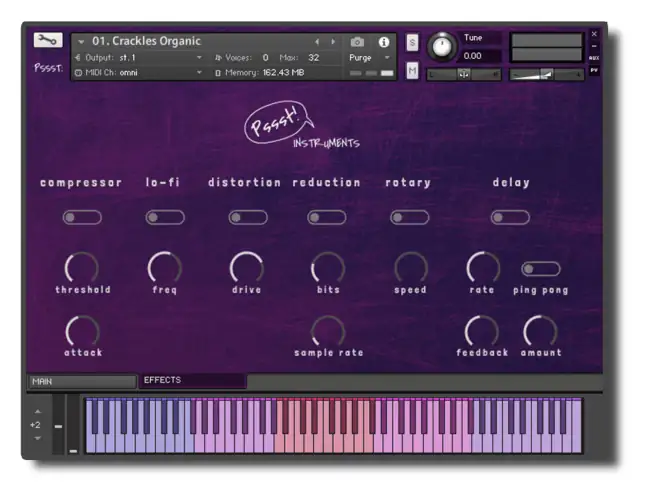
Task: Lower keyboard octave with down arrow
Action: pyautogui.click(x=38, y=438)
